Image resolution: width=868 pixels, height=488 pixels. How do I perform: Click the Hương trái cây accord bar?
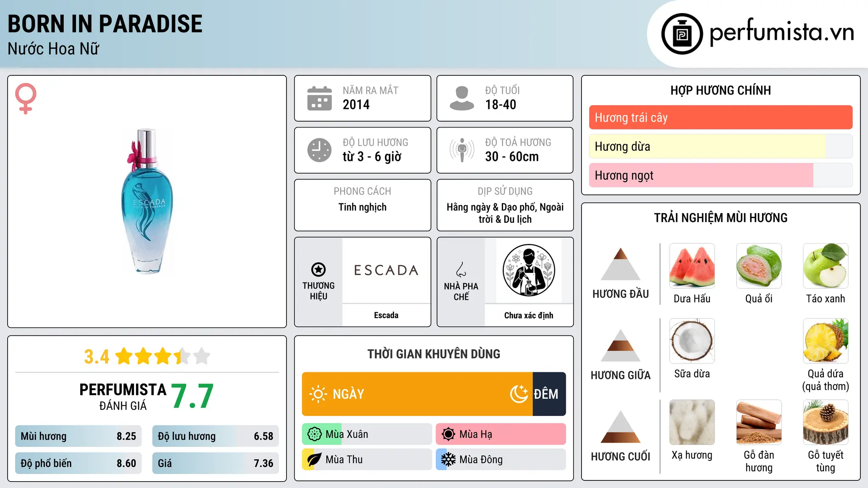[x=721, y=117]
